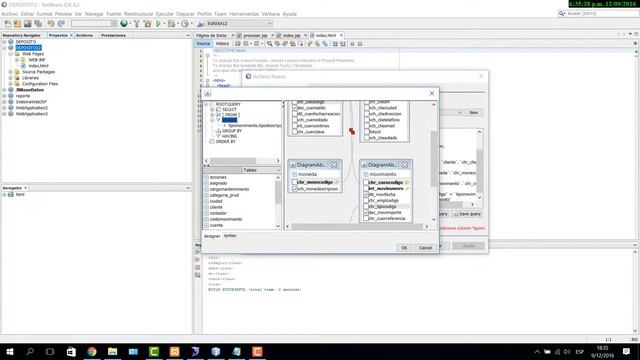
Task: Open Windows Store from taskbar
Action: 71,351
